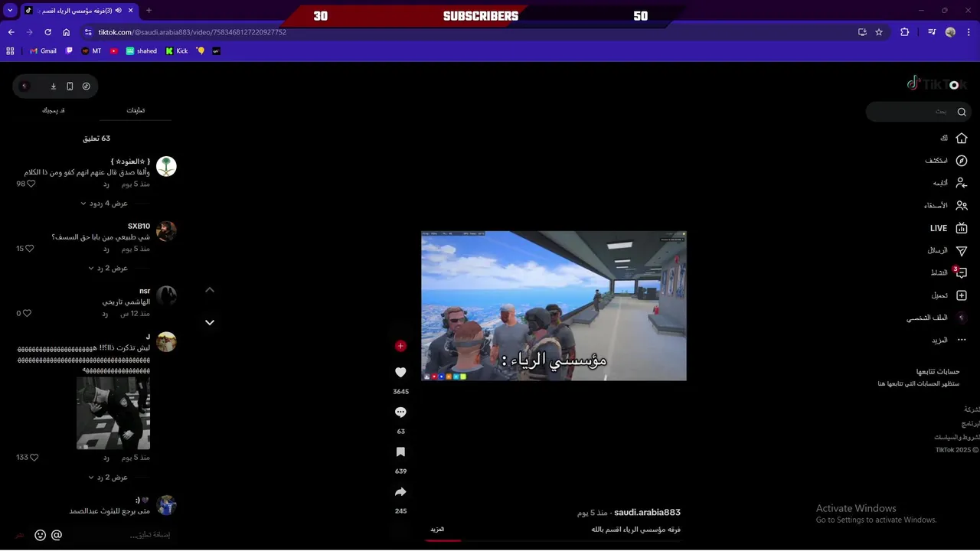Open the shahed bookmark
This screenshot has height=551, width=980.
click(x=142, y=51)
